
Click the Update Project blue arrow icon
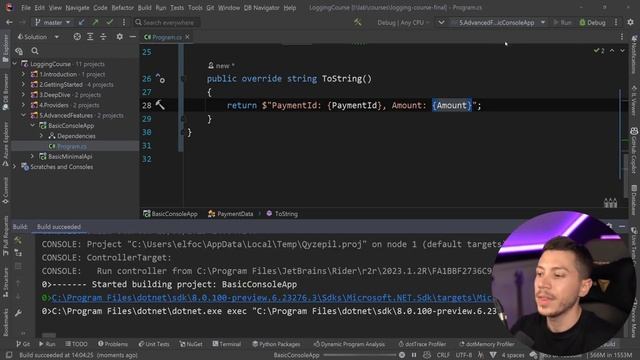tap(82, 22)
